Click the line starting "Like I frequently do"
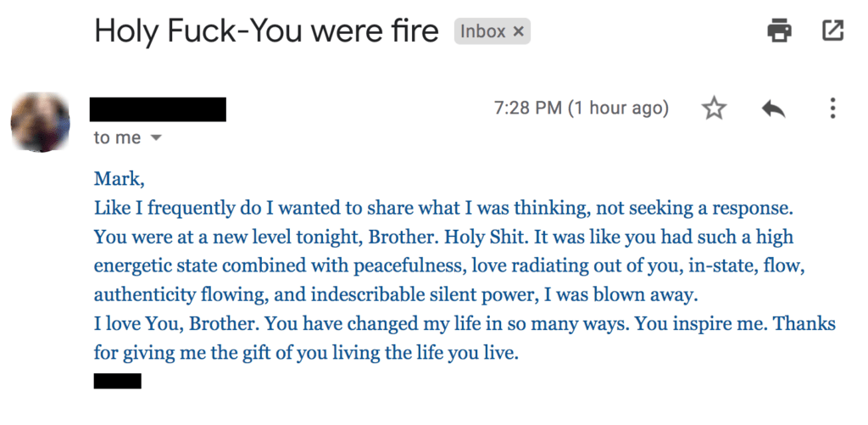The height and width of the screenshot is (425, 868). (x=448, y=207)
